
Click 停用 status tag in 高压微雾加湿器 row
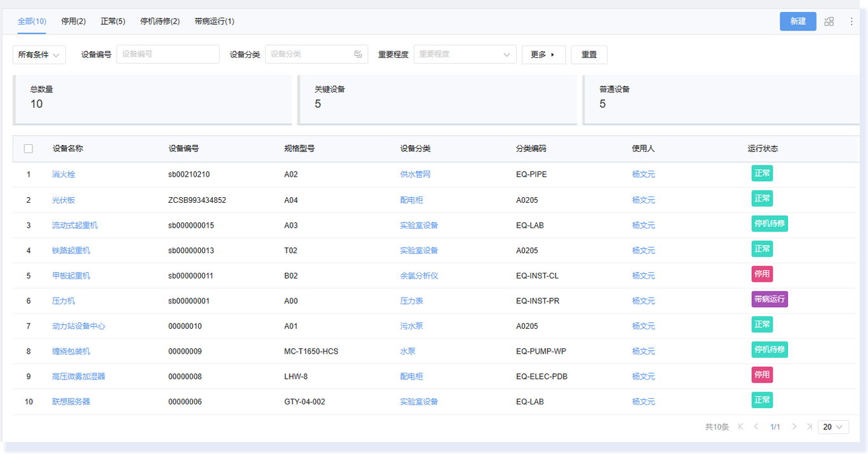[762, 375]
